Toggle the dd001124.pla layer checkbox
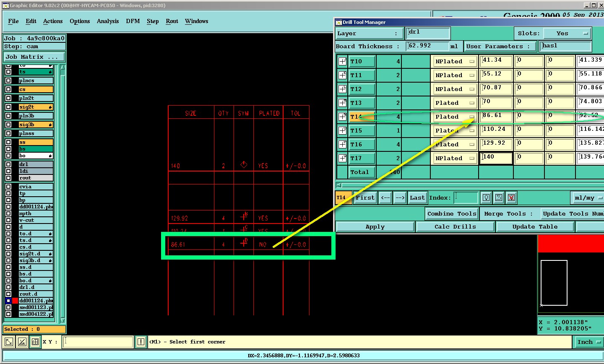The width and height of the screenshot is (604, 364). coord(8,301)
